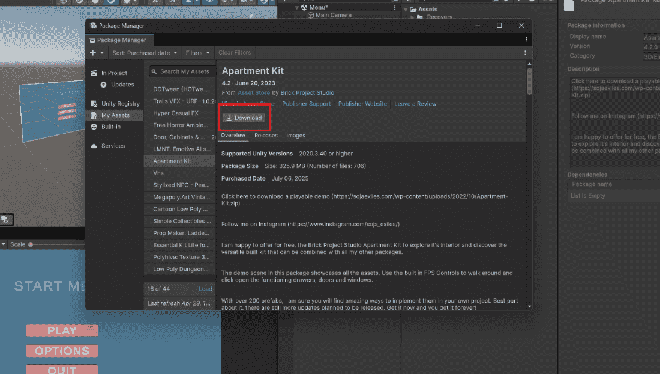
Task: Open the Leave a Review link
Action: click(x=415, y=104)
